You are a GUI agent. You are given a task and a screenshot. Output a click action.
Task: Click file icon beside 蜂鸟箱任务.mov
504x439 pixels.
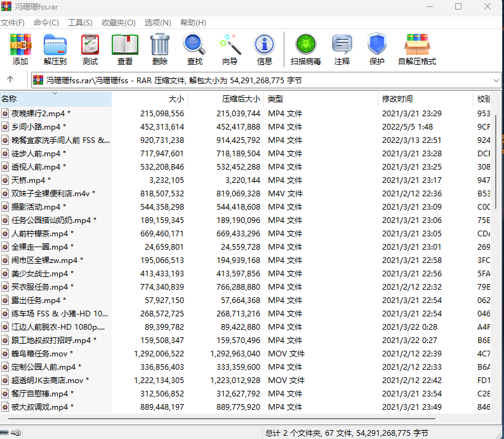pyautogui.click(x=5, y=354)
